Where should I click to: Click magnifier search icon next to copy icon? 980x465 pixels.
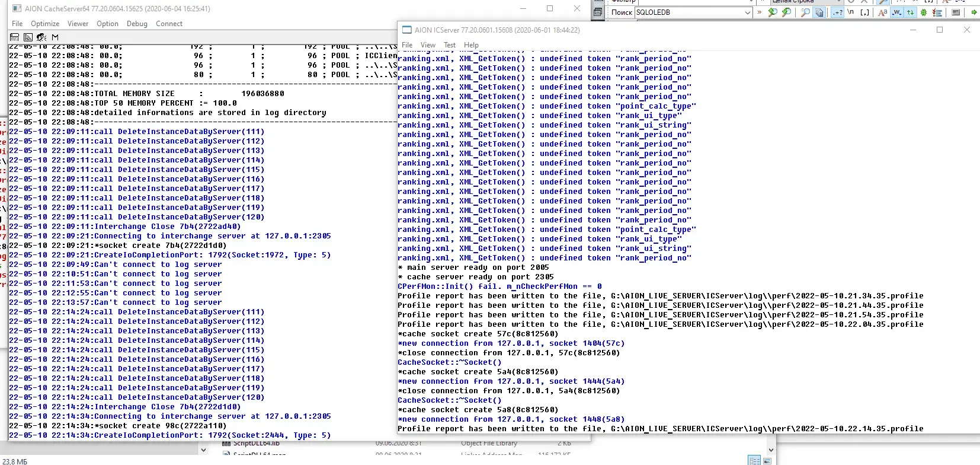805,12
